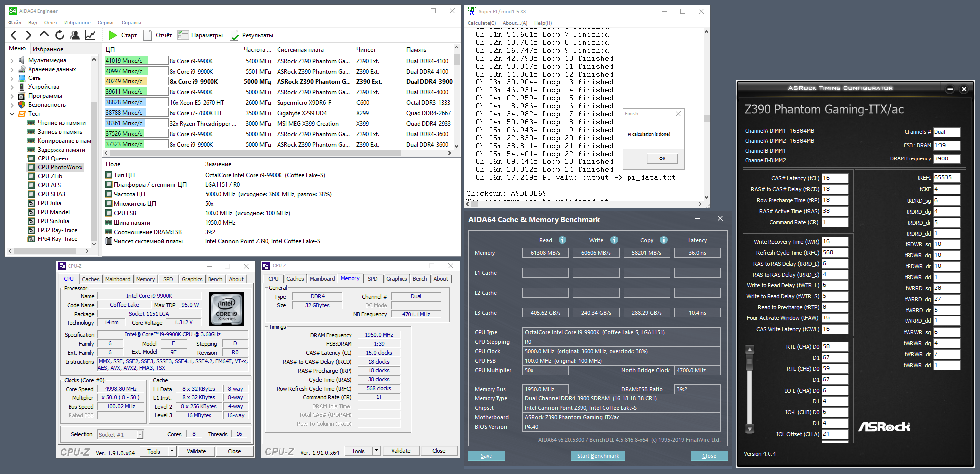Start the benchmark with Старт
The height and width of the screenshot is (474, 980).
coord(123,35)
